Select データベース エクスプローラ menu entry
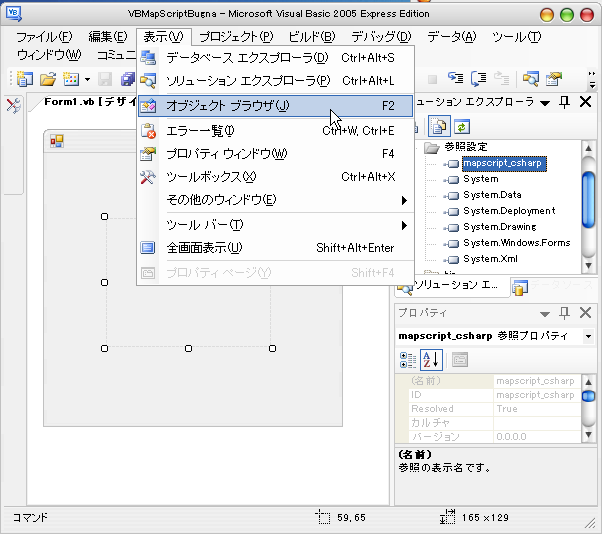Image resolution: width=602 pixels, height=534 pixels. (275, 58)
